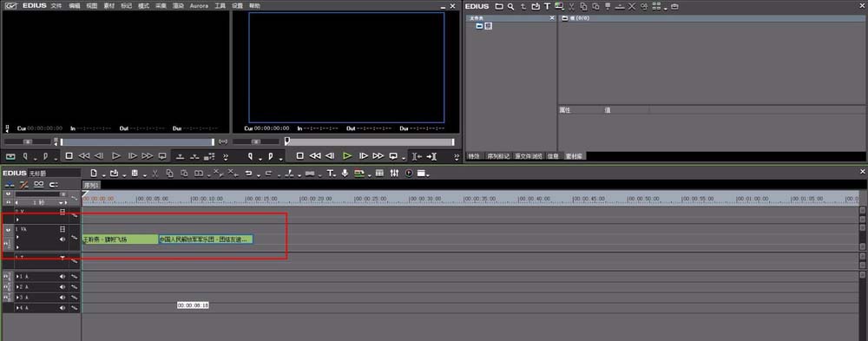Stop the source player monitor

coord(69,156)
